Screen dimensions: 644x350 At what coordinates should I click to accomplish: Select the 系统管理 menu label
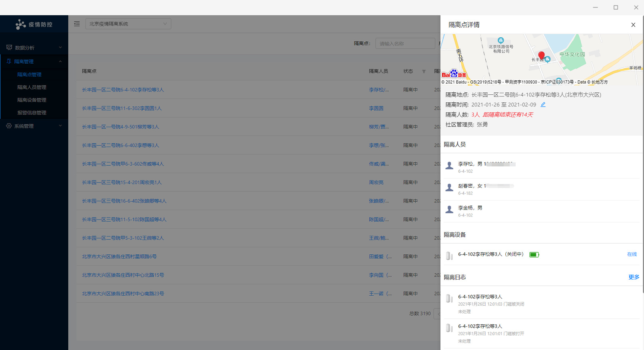pyautogui.click(x=24, y=126)
